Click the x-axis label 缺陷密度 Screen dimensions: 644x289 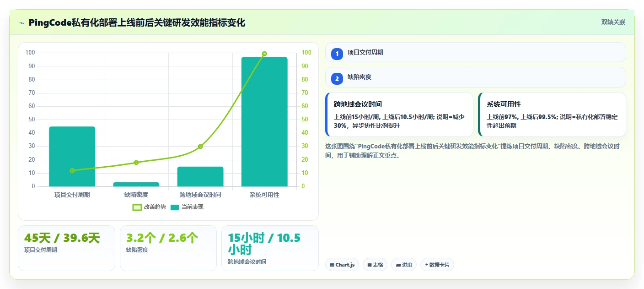click(136, 195)
